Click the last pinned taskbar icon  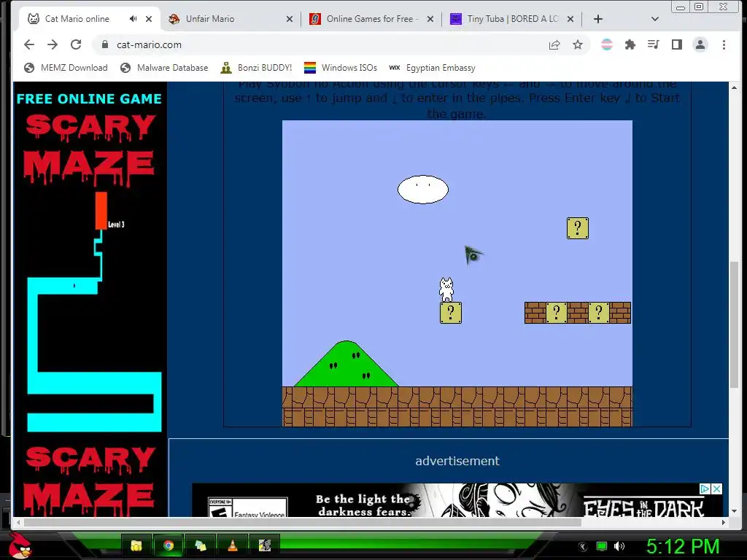[264, 545]
